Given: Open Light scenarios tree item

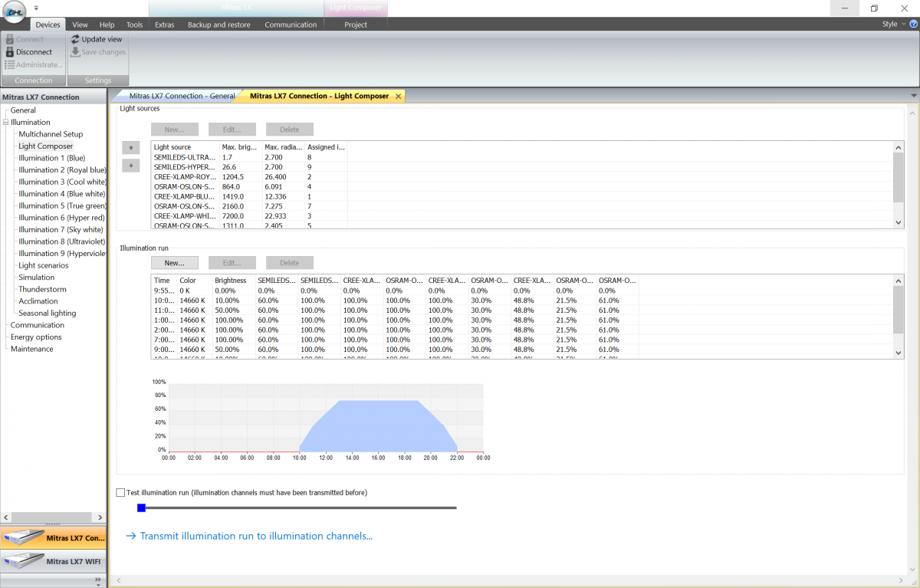Looking at the screenshot, I should (x=44, y=265).
